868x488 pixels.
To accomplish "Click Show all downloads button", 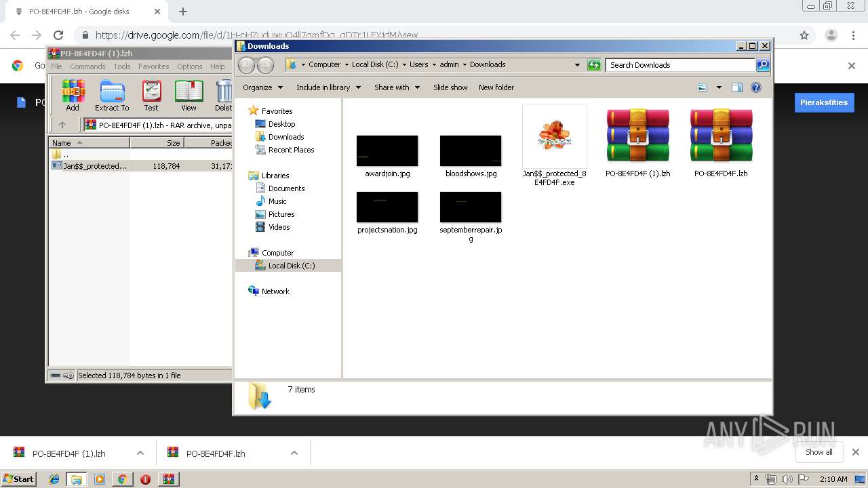I will click(818, 452).
